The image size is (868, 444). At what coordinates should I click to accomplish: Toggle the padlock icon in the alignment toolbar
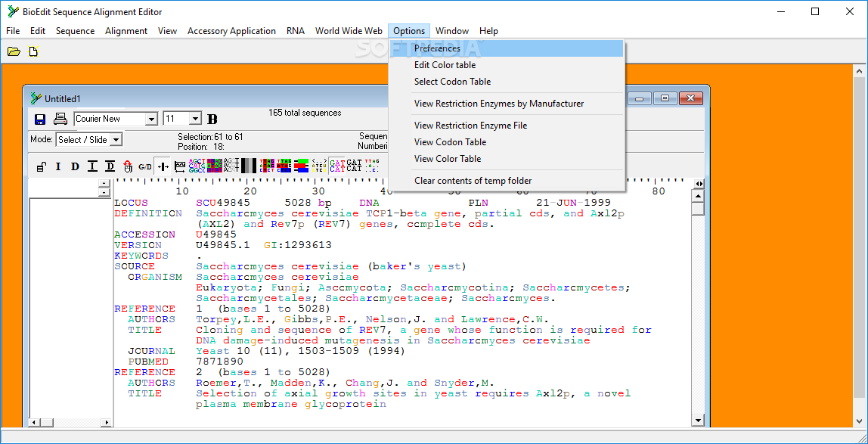coord(41,166)
